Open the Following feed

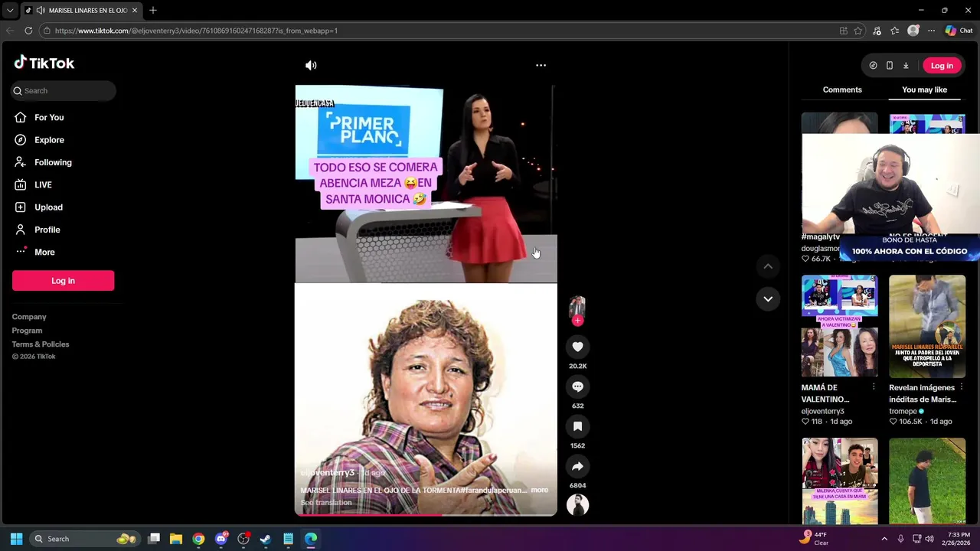53,162
